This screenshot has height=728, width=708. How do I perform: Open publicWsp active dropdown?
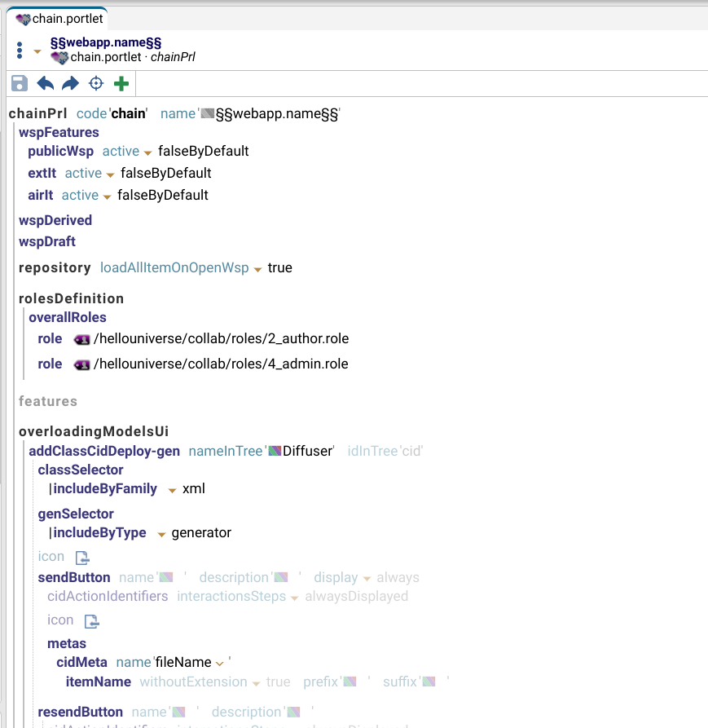147,152
